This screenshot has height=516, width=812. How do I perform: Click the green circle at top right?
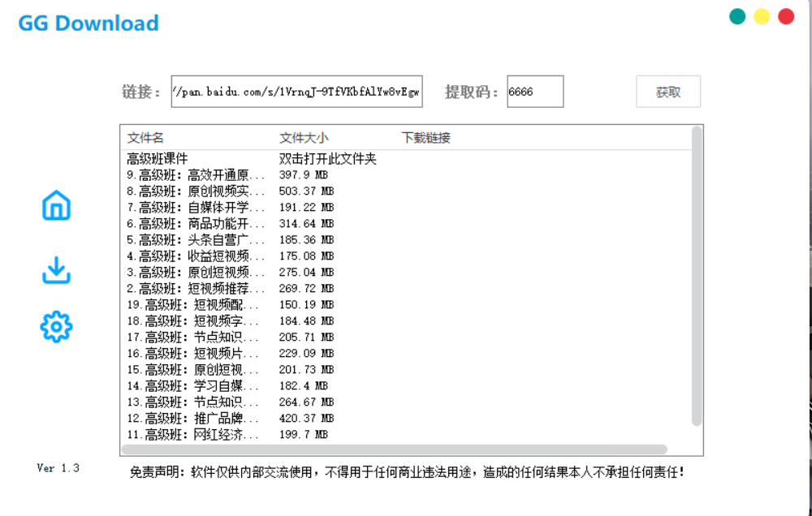coord(737,15)
